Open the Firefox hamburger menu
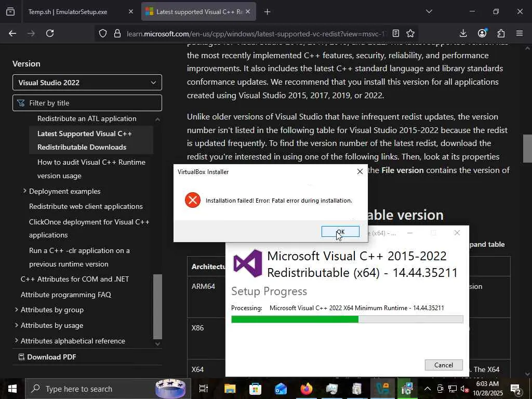This screenshot has height=399, width=532. click(x=520, y=33)
